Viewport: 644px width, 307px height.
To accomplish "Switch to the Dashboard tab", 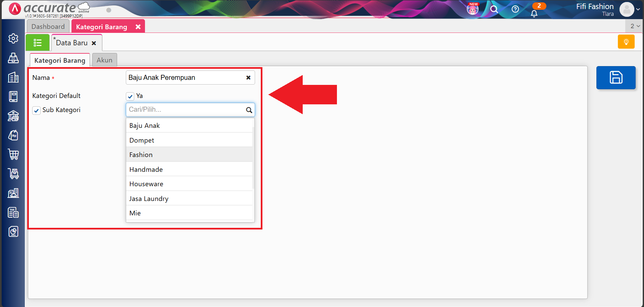I will coord(48,27).
